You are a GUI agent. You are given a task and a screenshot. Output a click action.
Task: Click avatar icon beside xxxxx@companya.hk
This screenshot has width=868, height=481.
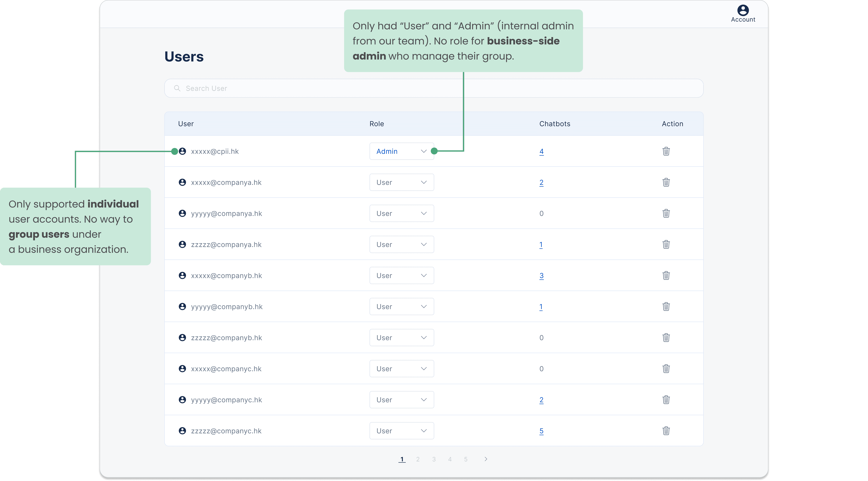(182, 182)
